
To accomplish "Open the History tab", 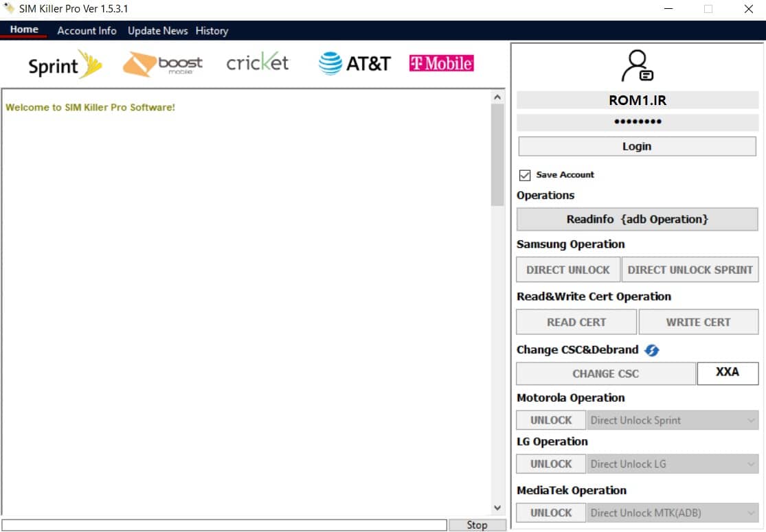I will [x=212, y=31].
